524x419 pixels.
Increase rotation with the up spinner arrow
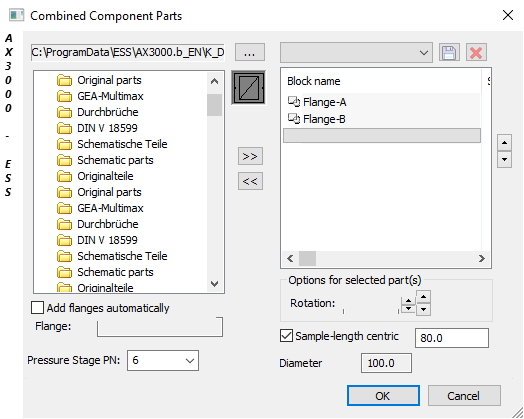coord(423,297)
